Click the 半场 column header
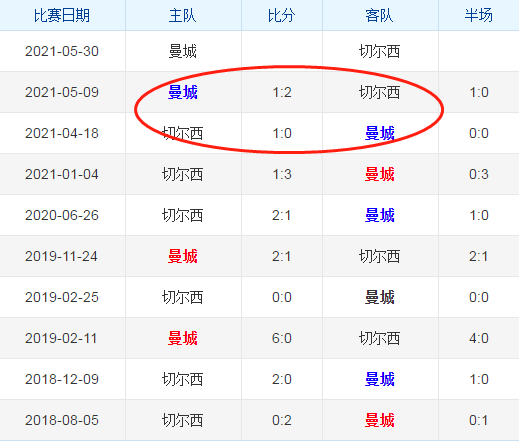This screenshot has width=519, height=442. tap(479, 15)
